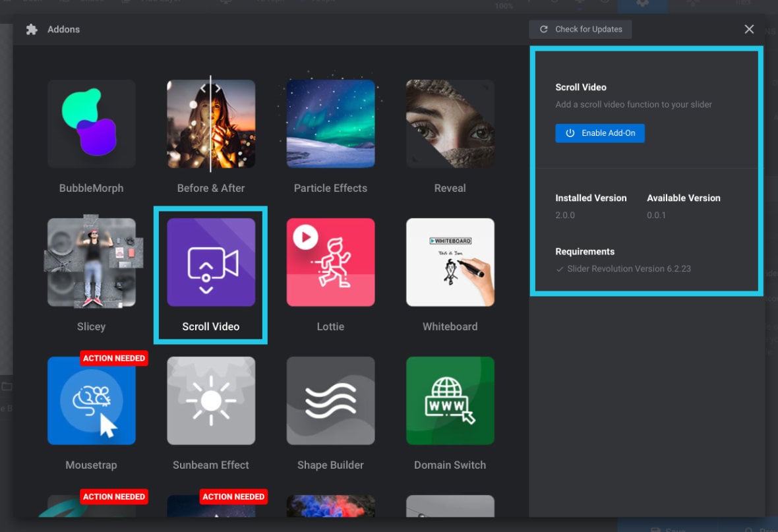Click Check for Updates button
This screenshot has height=532, width=778.
pos(580,29)
